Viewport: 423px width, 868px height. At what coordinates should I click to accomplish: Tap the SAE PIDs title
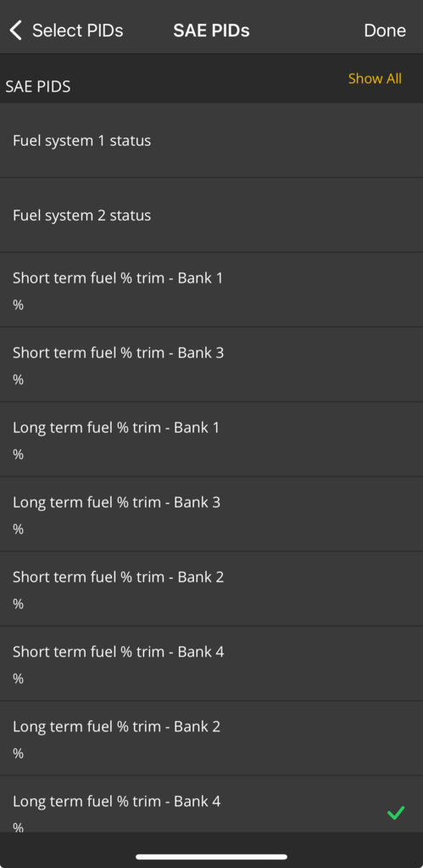(x=211, y=31)
